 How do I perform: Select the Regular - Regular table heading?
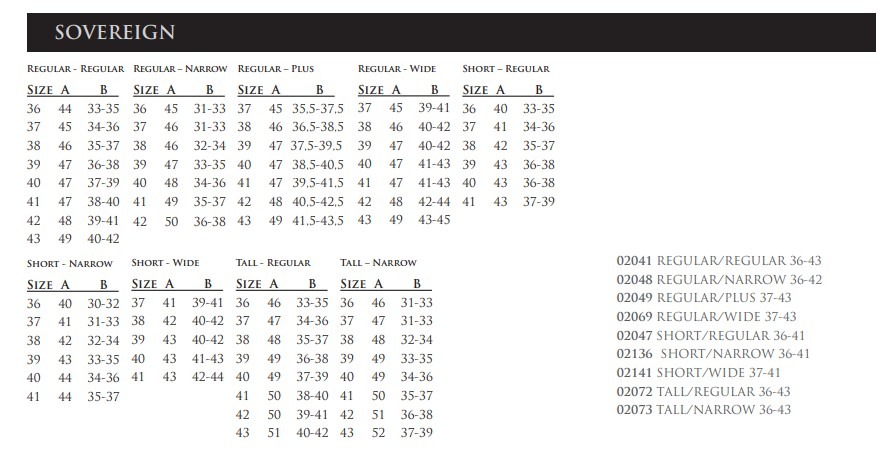click(x=75, y=69)
